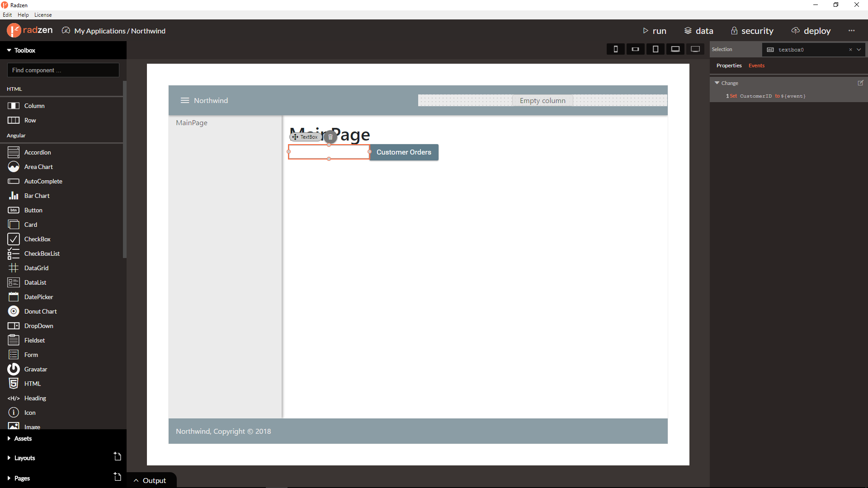Deploy the application
The image size is (868, 488).
tap(811, 31)
